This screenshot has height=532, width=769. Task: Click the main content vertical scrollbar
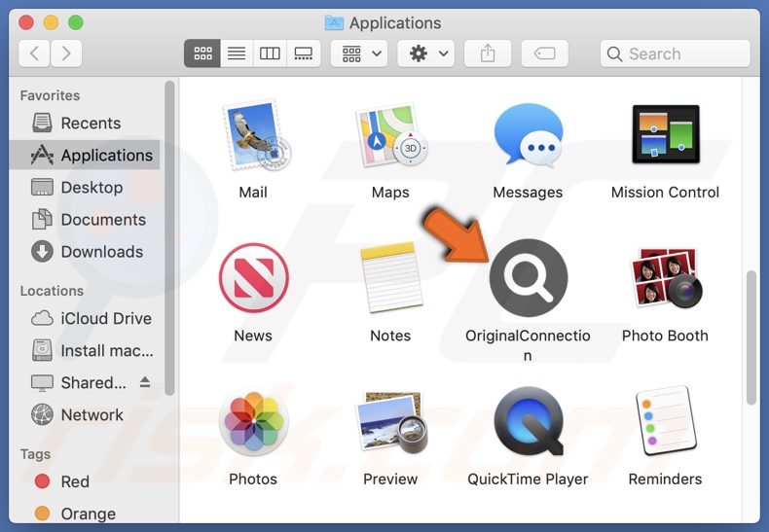751,337
